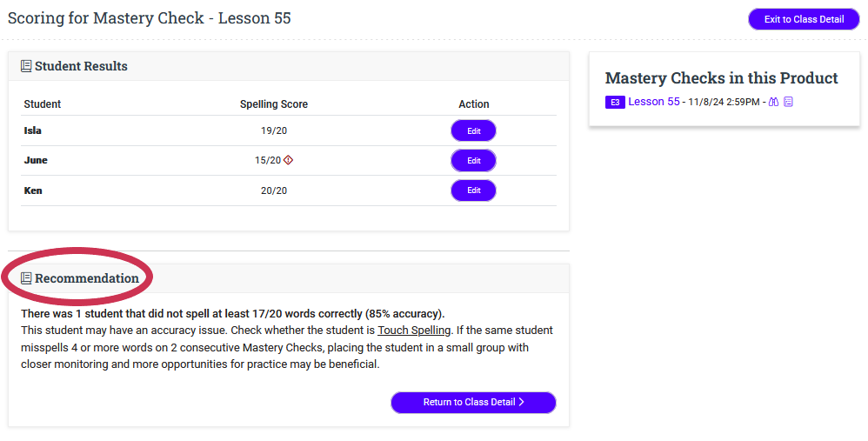Click the Student column header

[43, 104]
